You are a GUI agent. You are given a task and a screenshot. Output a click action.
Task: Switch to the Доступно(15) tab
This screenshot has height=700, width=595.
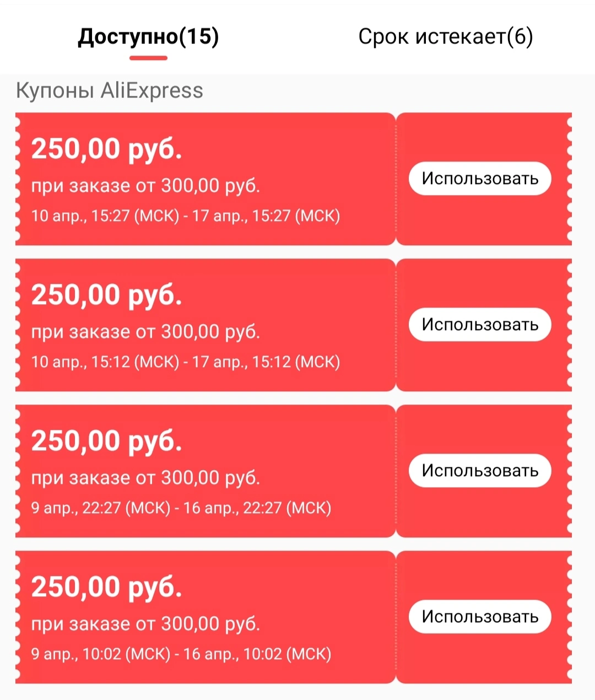(148, 37)
